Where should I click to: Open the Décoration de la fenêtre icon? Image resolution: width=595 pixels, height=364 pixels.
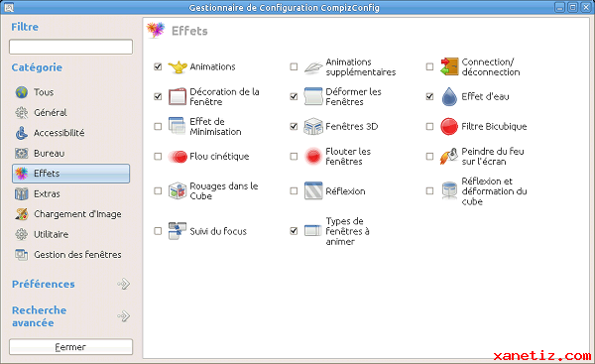coord(178,96)
